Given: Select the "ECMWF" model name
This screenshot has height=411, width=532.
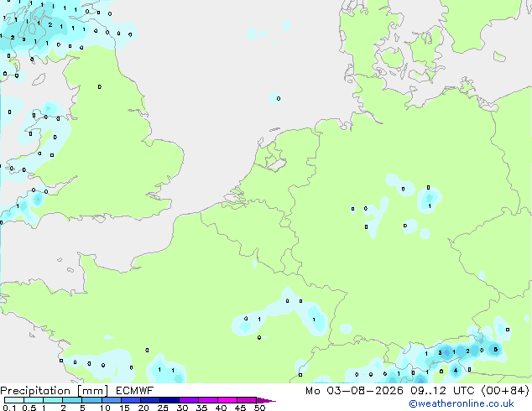Looking at the screenshot, I should coord(135,391).
